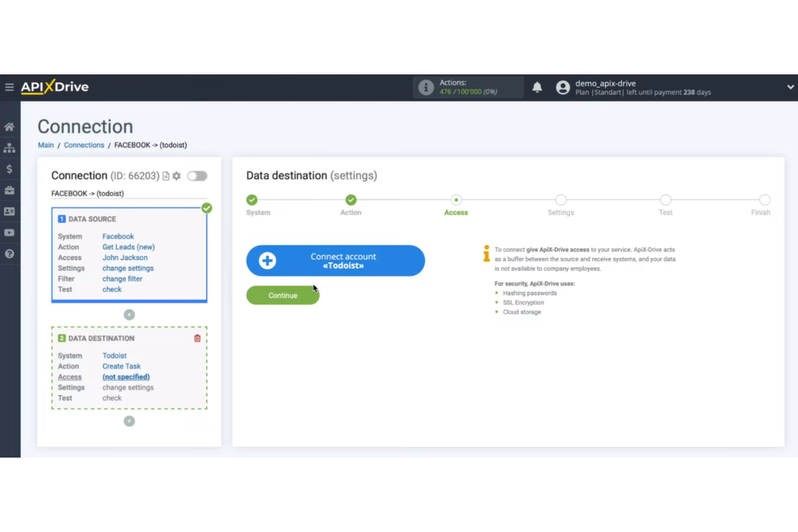Expand the demo_apix-drive profile menu
The width and height of the screenshot is (798, 532).
pyautogui.click(x=606, y=87)
